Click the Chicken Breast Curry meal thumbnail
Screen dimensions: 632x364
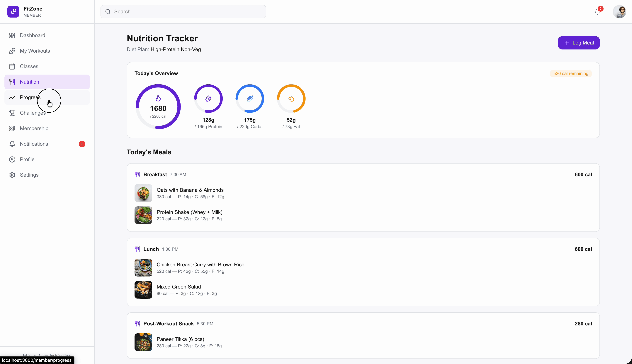tap(143, 267)
